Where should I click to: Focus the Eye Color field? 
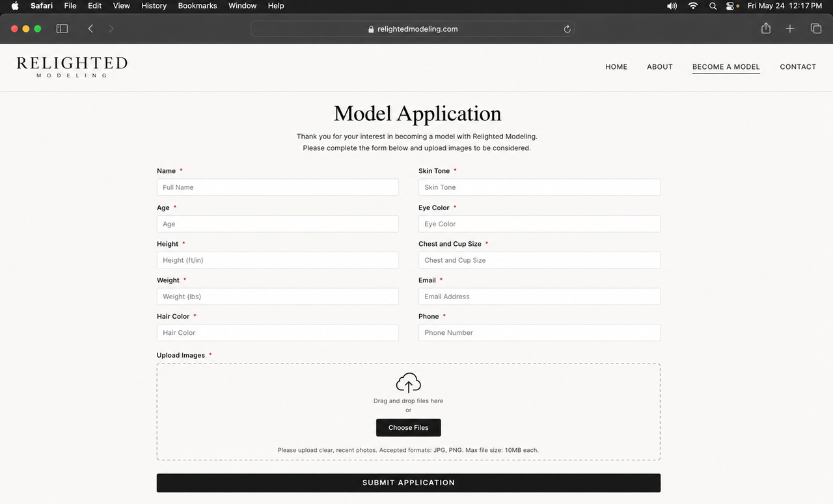pyautogui.click(x=539, y=224)
